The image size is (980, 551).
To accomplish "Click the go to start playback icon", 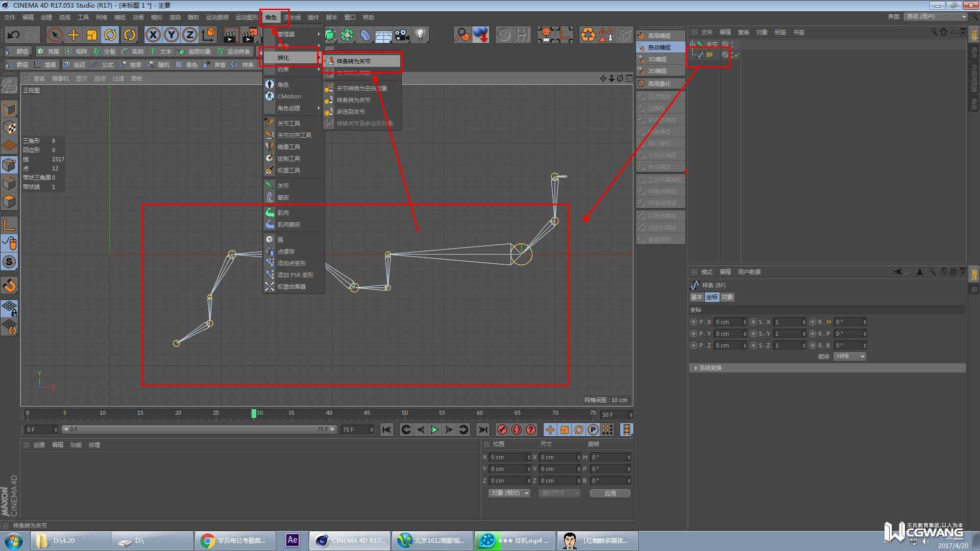I will coord(386,430).
